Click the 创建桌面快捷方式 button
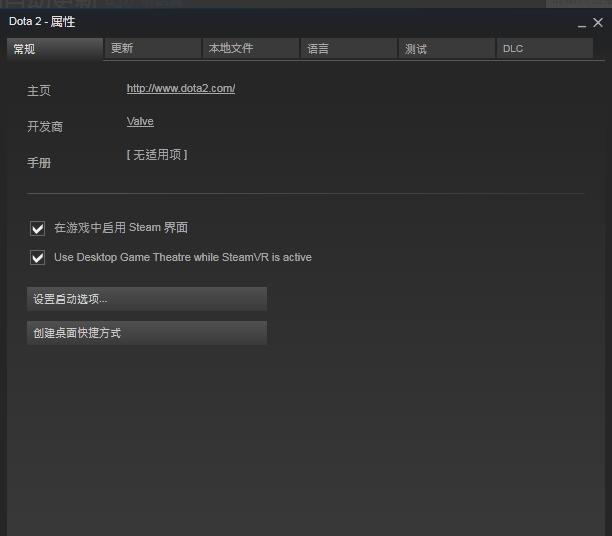 tap(147, 333)
